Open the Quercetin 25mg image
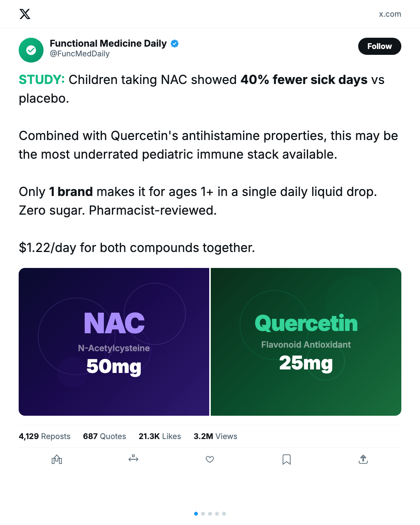This screenshot has width=420, height=525. tap(306, 342)
